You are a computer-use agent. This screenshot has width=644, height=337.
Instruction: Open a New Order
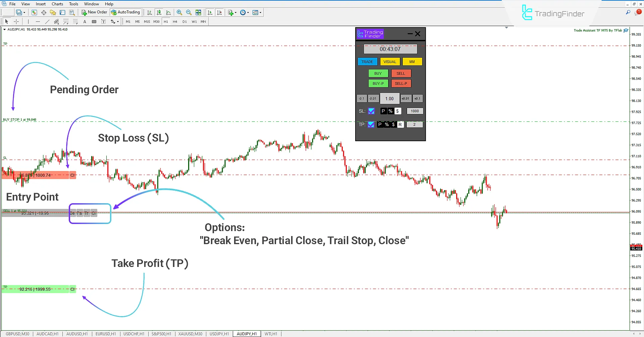94,12
